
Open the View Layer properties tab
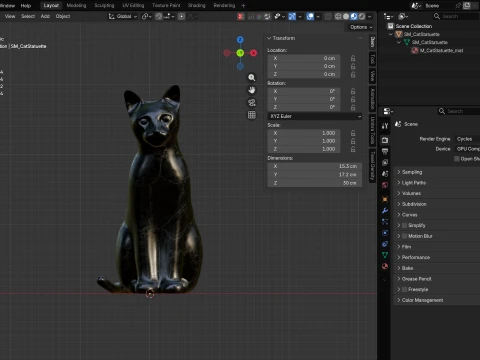click(385, 162)
